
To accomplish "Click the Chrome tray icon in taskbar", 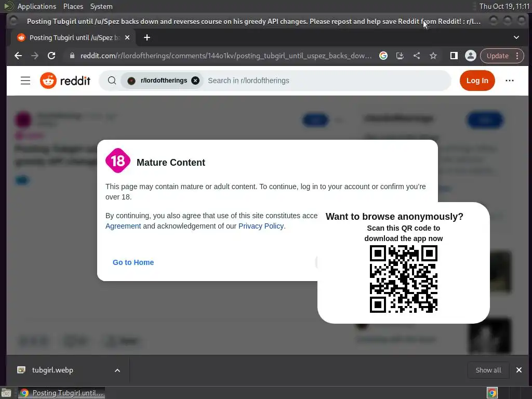I will click(492, 393).
